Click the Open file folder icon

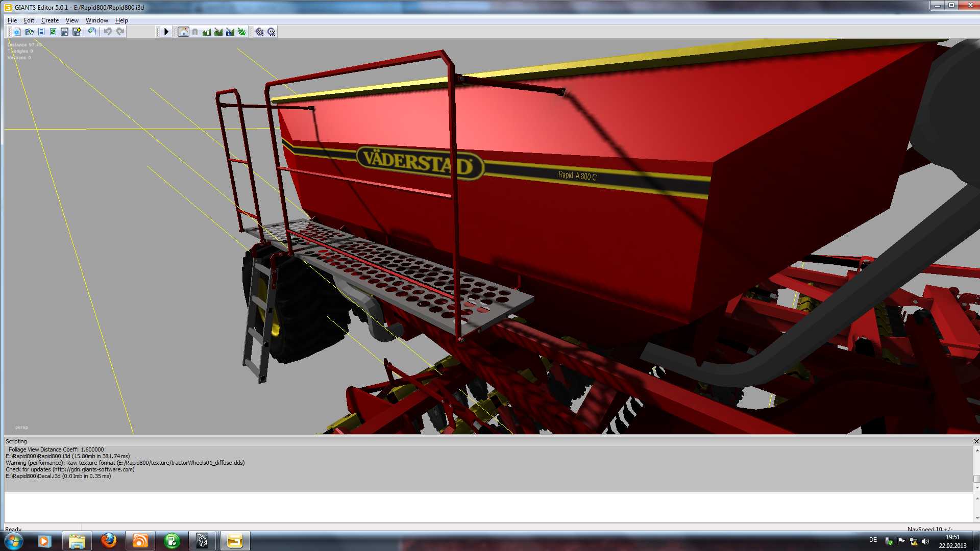(x=29, y=32)
